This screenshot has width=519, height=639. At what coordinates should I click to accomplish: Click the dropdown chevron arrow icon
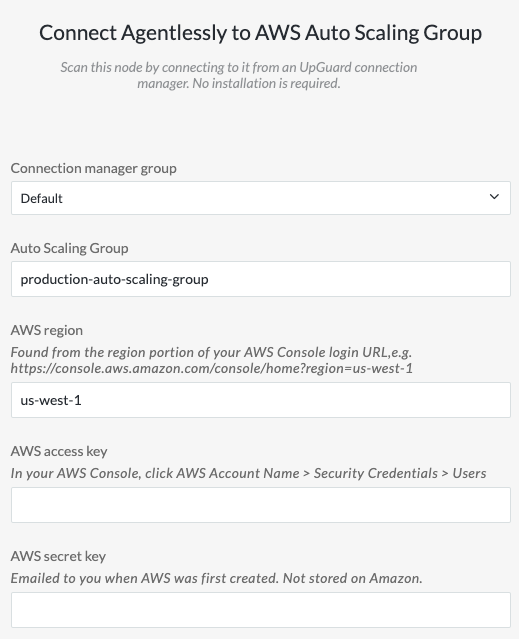coord(494,197)
